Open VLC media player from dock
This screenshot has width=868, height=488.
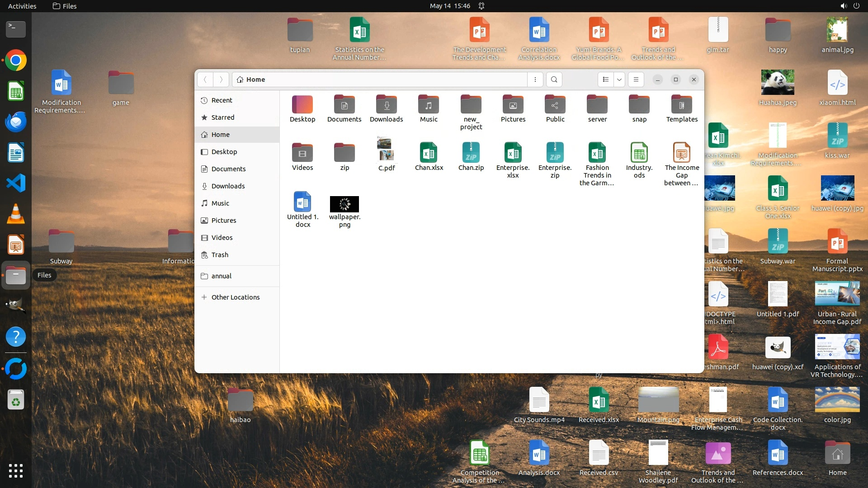tap(16, 214)
